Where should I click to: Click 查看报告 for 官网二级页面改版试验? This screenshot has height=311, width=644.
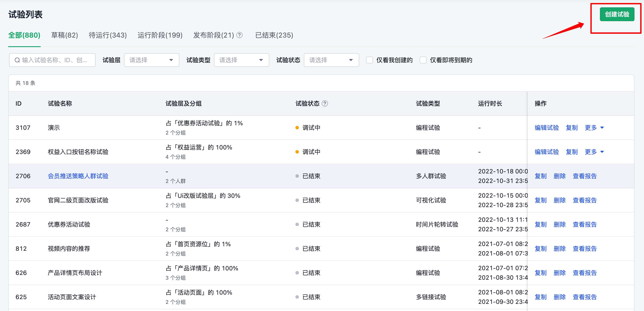(x=585, y=200)
